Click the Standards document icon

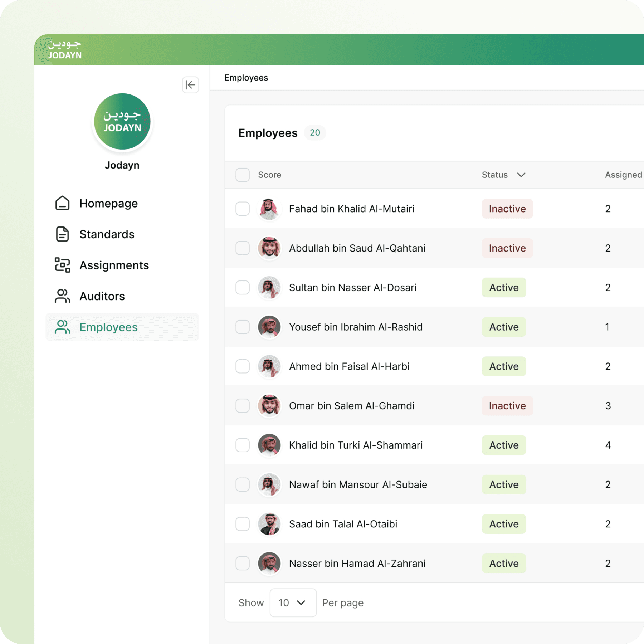(62, 234)
